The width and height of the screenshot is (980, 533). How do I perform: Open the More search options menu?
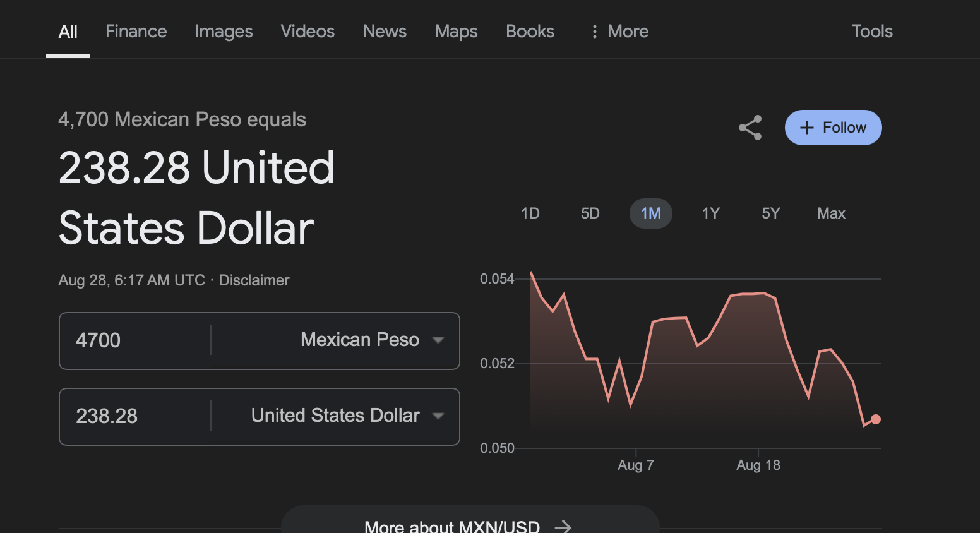coord(619,32)
